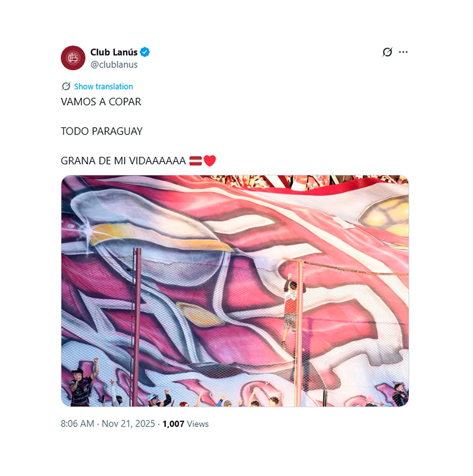Open the Club Lanús profile avatar
Screen dimensions: 473x476
click(x=73, y=58)
